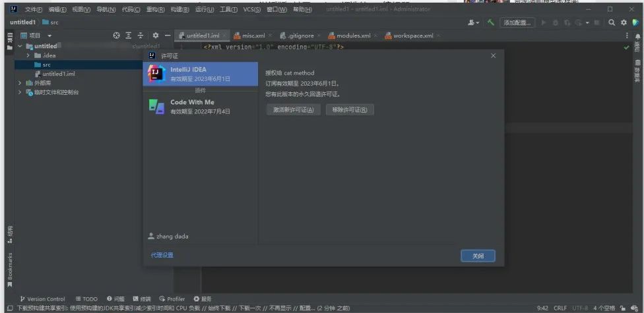Click the 9:42 caret position in status bar
Viewport: 644px width, 313px height.
coord(542,308)
